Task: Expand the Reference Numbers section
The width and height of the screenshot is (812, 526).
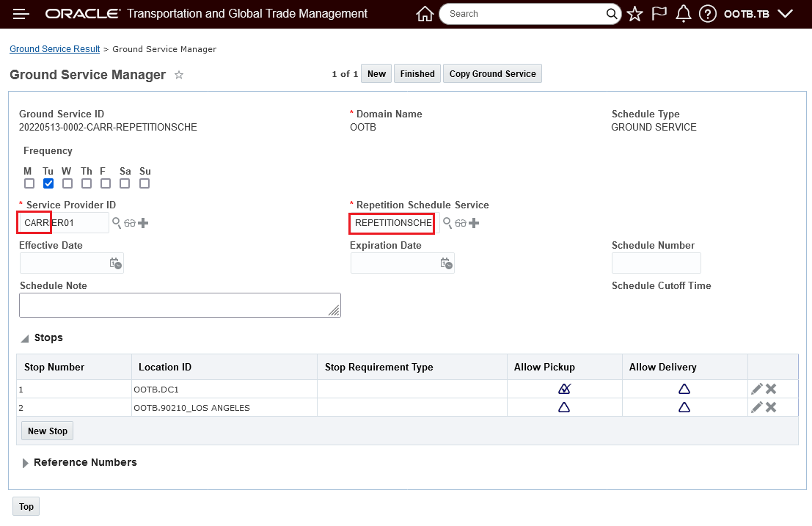Action: (x=26, y=463)
